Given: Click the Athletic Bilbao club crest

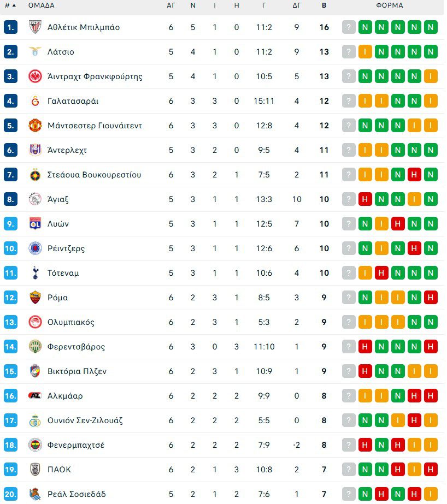Looking at the screenshot, I should [35, 27].
